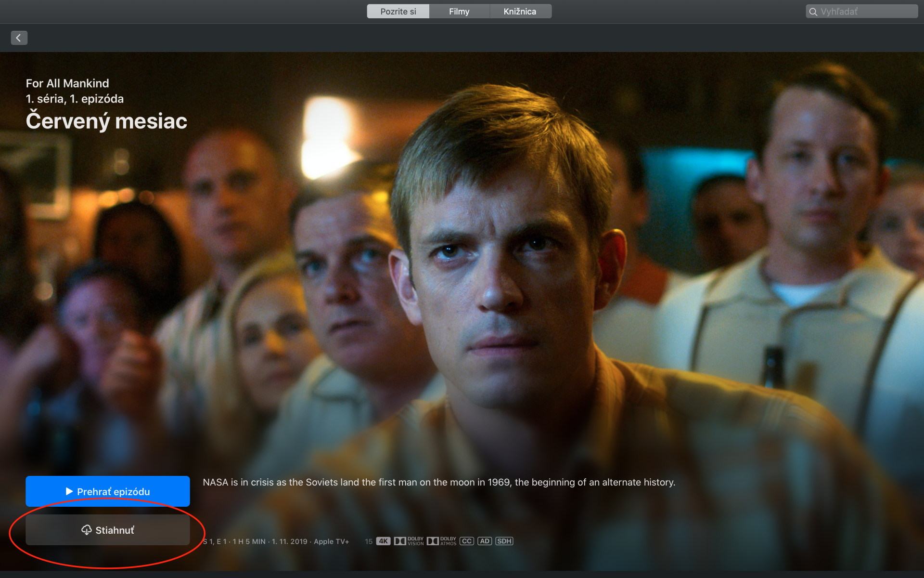Viewport: 924px width, 578px height.
Task: Click the cloud download icon in Stiahnuť
Action: 87,530
